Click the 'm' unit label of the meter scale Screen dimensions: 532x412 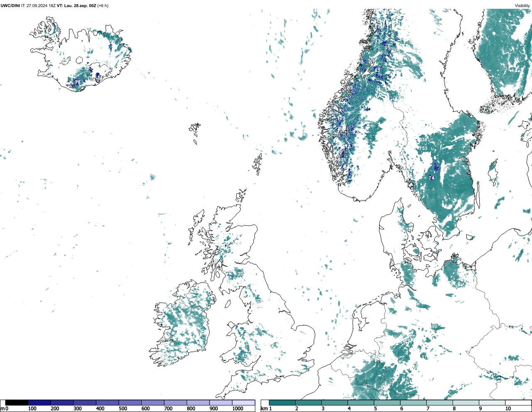click(2, 409)
